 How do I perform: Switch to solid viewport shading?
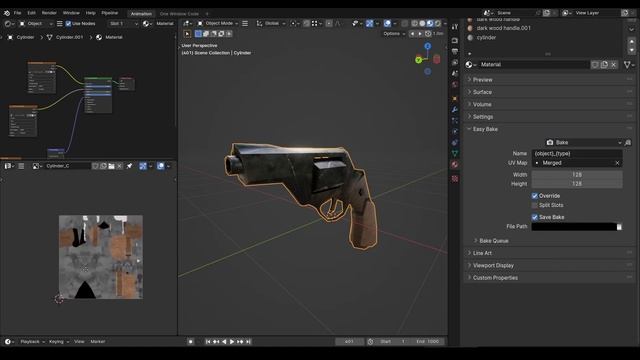click(422, 24)
